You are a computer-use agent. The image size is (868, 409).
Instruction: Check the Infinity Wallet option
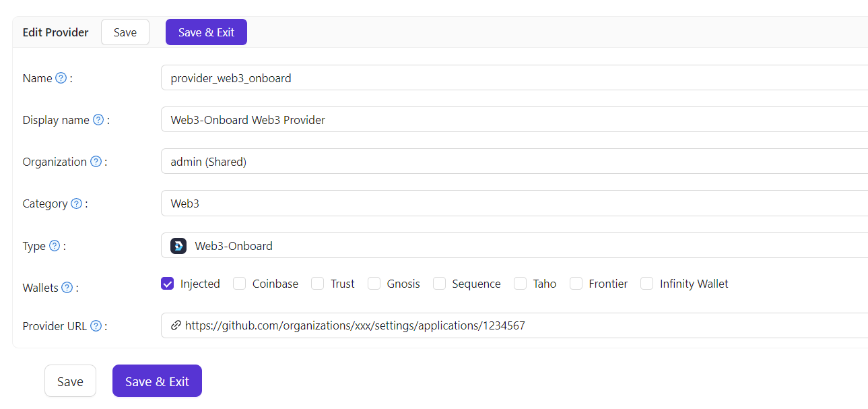click(x=646, y=283)
